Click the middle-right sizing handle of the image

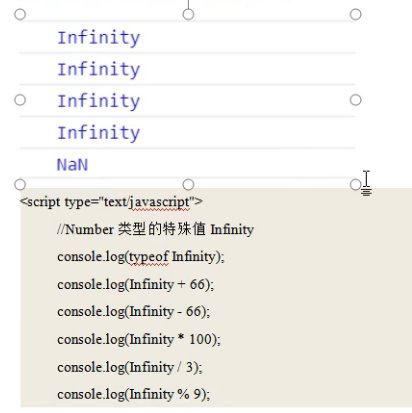pyautogui.click(x=356, y=100)
